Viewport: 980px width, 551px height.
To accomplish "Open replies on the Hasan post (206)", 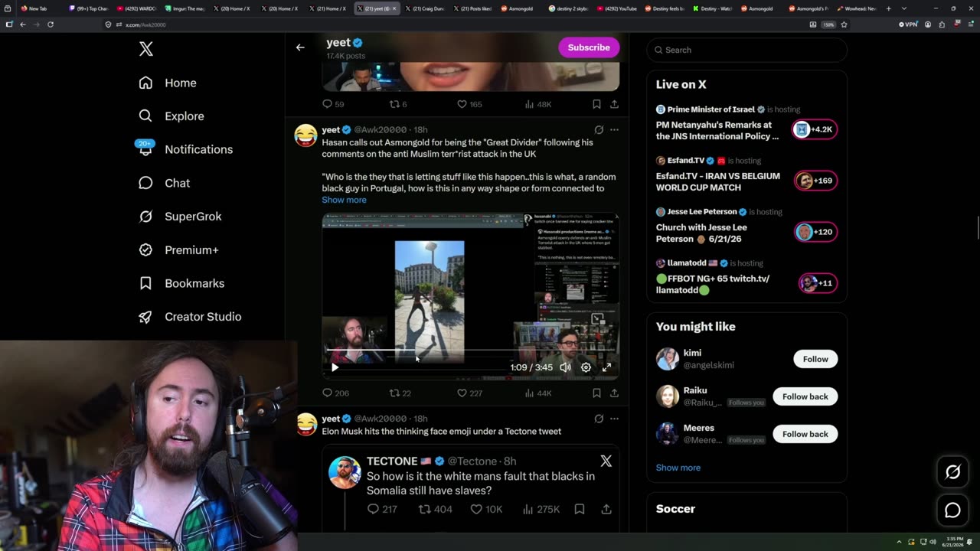I will [x=335, y=393].
